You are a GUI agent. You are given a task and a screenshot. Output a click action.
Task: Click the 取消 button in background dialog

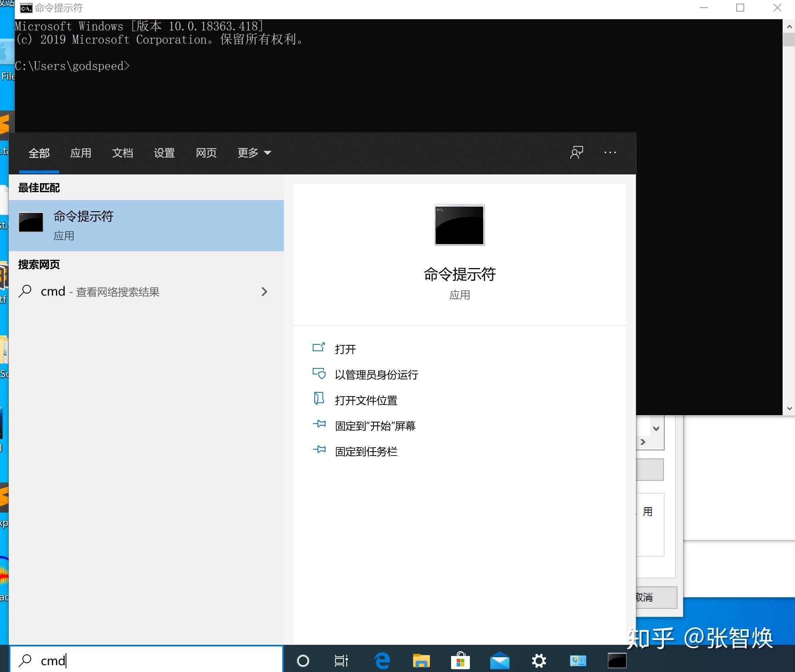click(656, 597)
